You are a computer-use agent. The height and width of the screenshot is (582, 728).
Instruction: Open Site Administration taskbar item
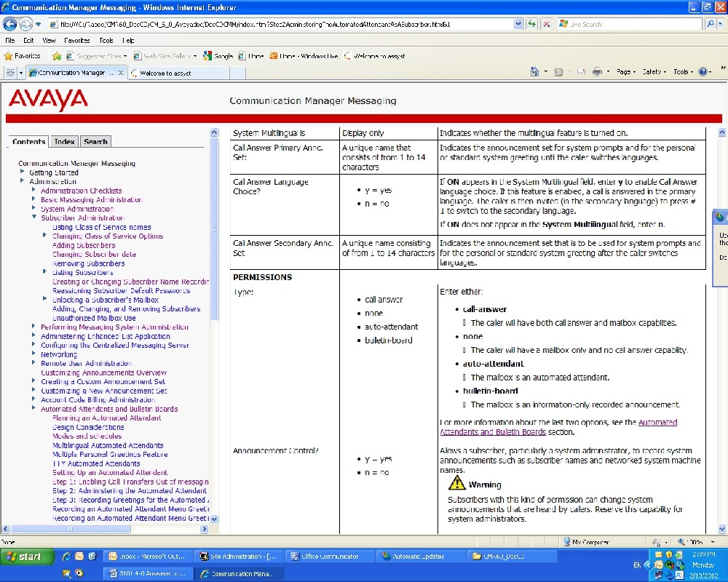point(238,556)
